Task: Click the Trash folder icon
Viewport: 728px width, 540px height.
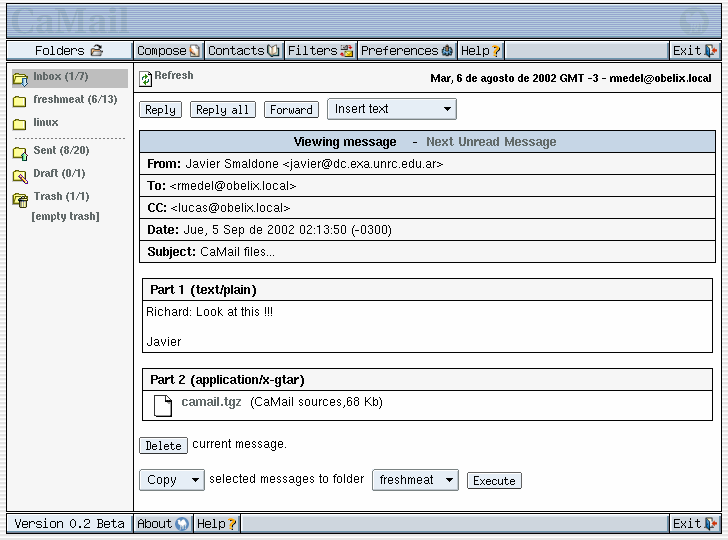Action: click(x=20, y=198)
